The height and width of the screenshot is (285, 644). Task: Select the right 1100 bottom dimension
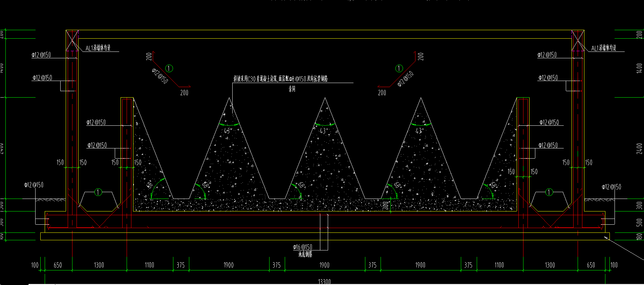pyautogui.click(x=499, y=265)
